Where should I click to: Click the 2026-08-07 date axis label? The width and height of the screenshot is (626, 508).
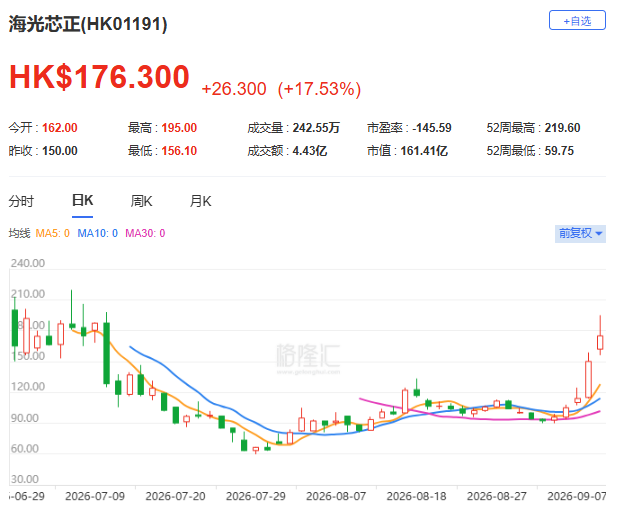[x=336, y=496]
